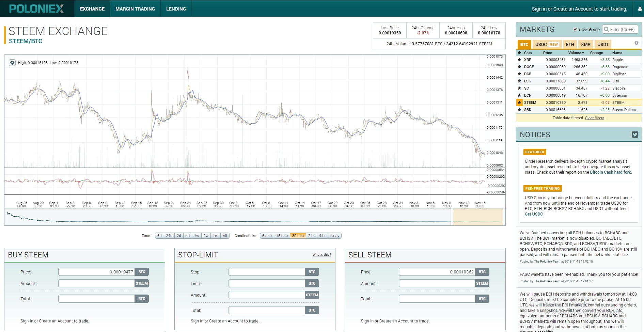Open the Lending tab
The height and width of the screenshot is (332, 644).
[x=176, y=9]
